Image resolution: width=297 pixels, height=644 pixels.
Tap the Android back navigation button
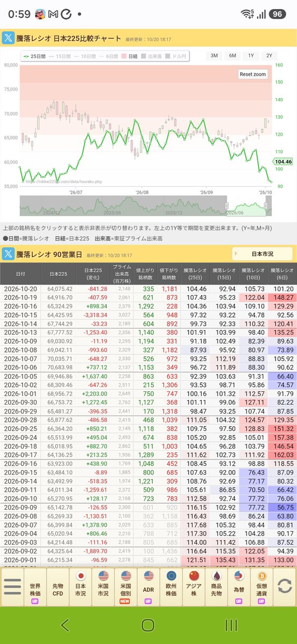[65, 625]
